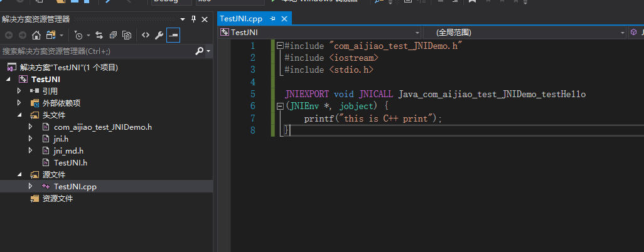The width and height of the screenshot is (644, 252).
Task: Collapse the 头文件 folder node
Action: (x=19, y=115)
